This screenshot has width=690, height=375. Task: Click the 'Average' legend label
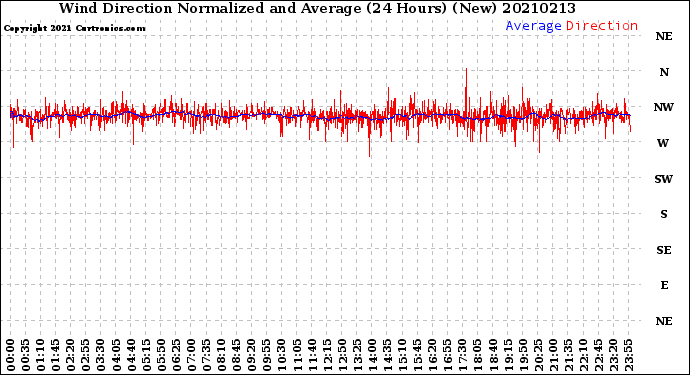coord(533,26)
